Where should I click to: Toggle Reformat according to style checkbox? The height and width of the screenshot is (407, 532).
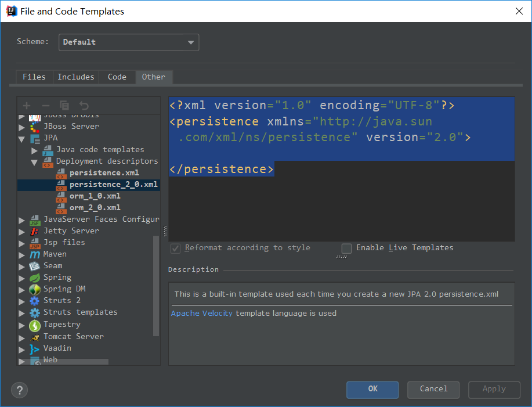click(x=175, y=248)
